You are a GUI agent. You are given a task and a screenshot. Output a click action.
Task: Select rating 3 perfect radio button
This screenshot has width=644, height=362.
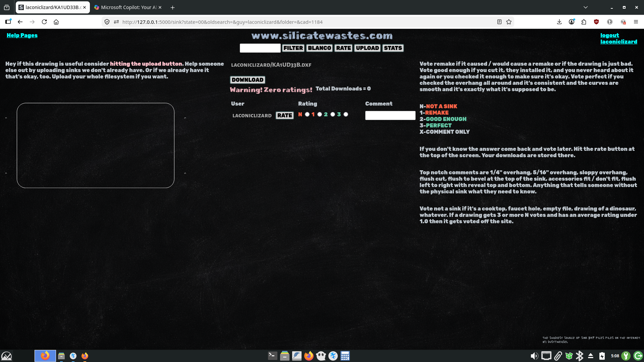[346, 114]
